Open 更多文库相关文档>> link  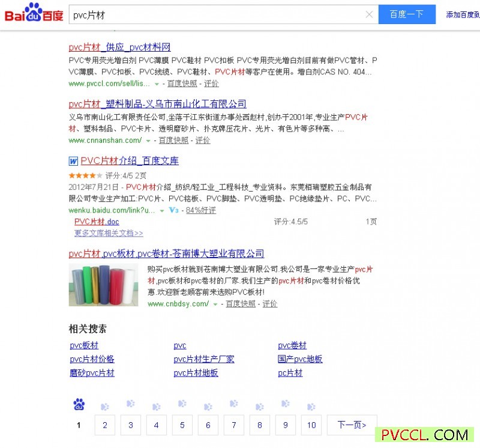pyautogui.click(x=109, y=233)
